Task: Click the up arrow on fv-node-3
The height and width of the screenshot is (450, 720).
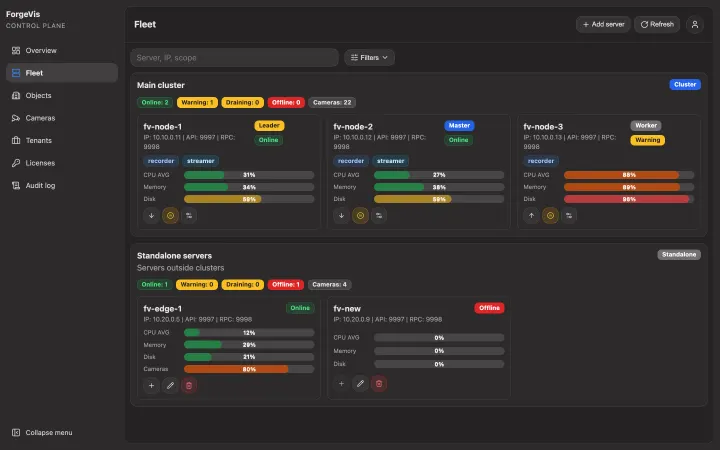Action: (x=531, y=215)
